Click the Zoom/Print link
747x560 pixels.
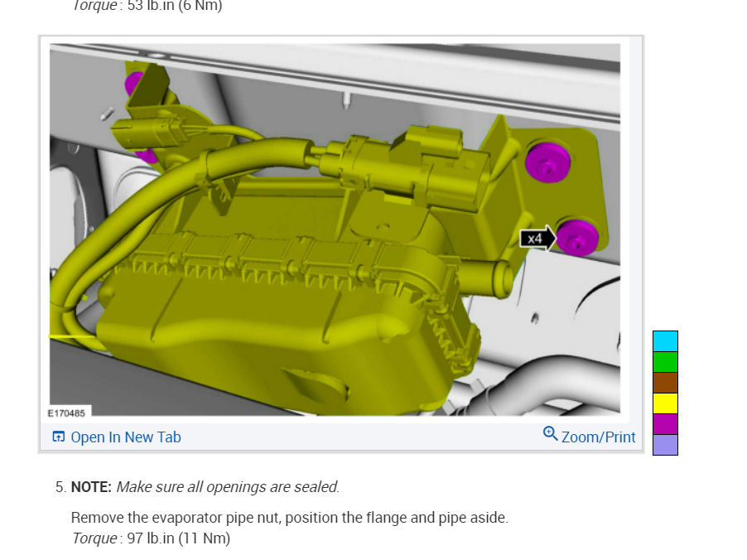pos(599,437)
